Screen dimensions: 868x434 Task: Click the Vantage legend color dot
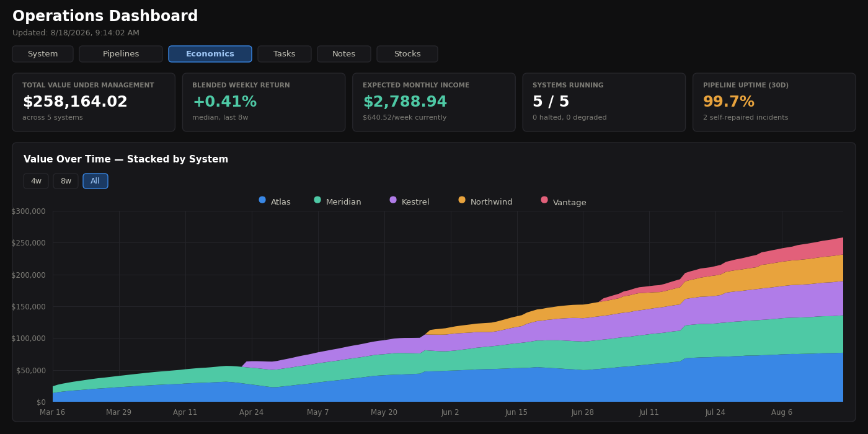point(544,200)
